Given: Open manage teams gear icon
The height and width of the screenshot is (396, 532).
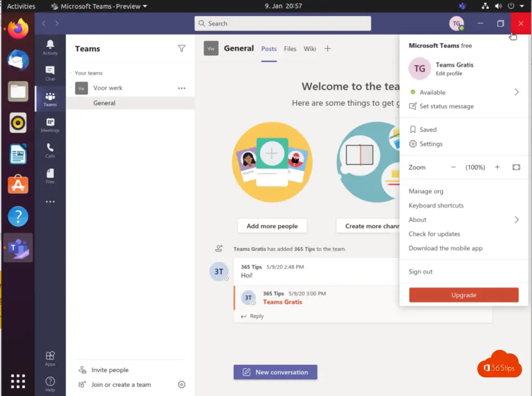Looking at the screenshot, I should [x=181, y=385].
